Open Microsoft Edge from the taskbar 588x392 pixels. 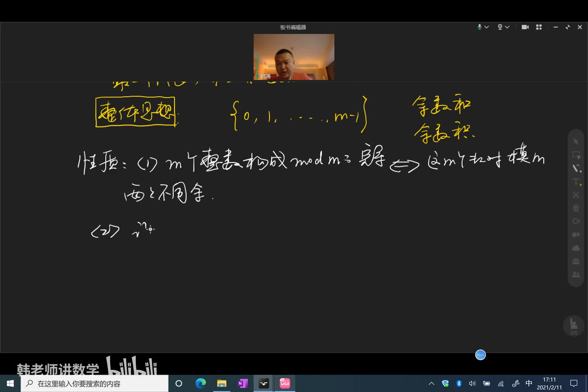pos(200,383)
